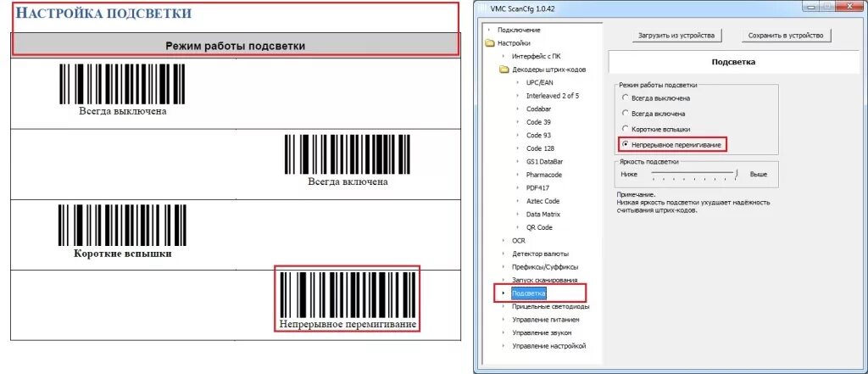
Task: Expand the Управление питанием arrow
Action: (504, 320)
